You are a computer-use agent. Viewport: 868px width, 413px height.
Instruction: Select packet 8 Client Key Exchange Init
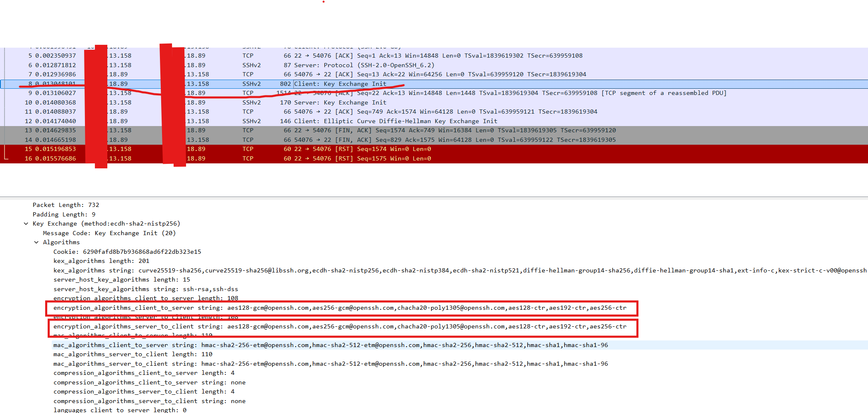pyautogui.click(x=340, y=84)
